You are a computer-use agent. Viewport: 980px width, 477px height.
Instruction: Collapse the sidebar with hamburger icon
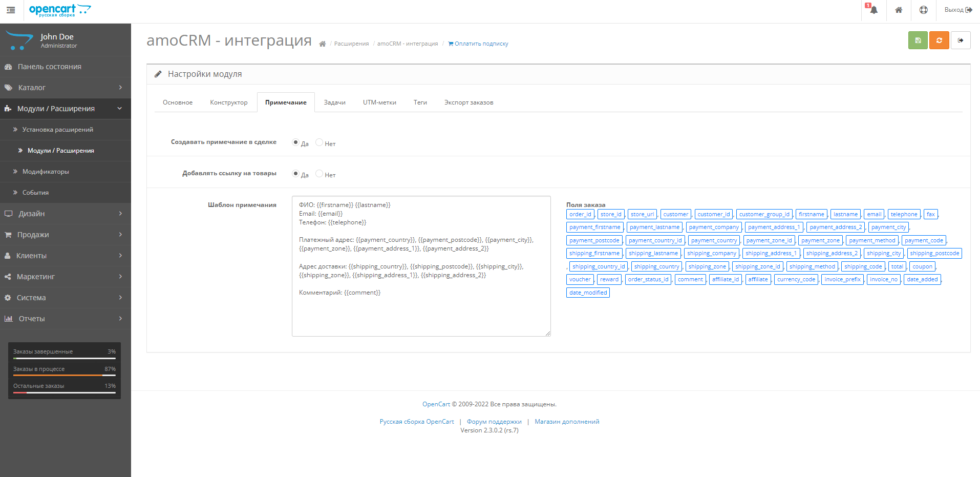coord(10,10)
